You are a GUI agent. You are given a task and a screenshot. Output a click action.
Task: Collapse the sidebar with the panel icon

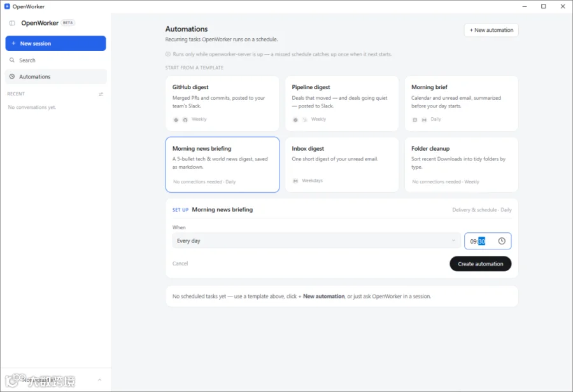12,23
